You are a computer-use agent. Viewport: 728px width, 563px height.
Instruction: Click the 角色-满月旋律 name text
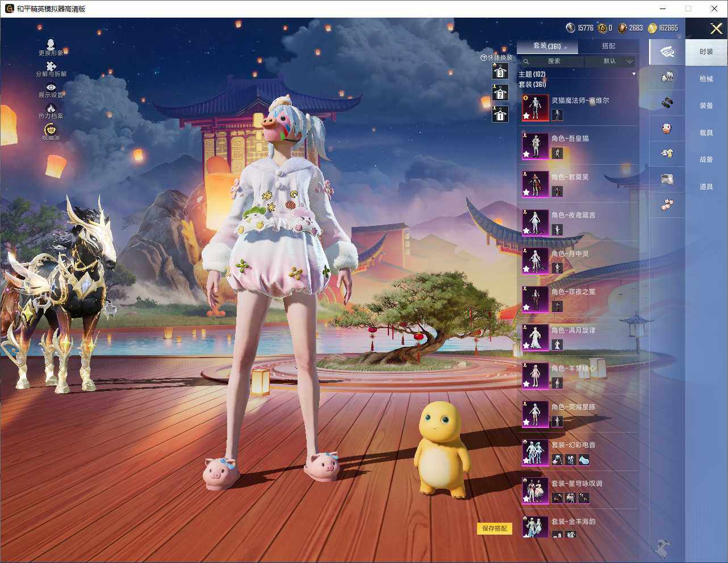[574, 330]
